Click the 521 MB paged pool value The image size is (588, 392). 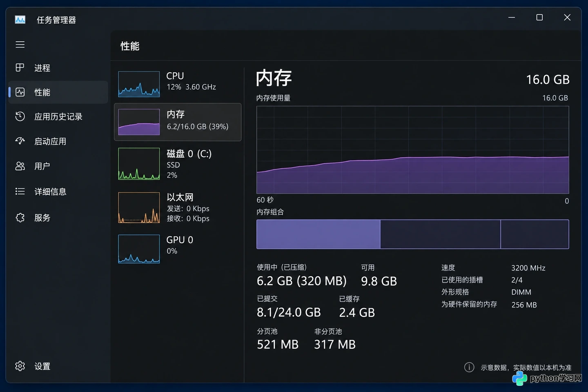point(278,345)
